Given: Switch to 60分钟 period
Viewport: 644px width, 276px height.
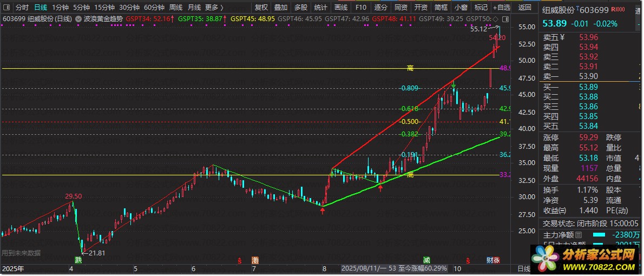Looking at the screenshot, I should pyautogui.click(x=154, y=8).
